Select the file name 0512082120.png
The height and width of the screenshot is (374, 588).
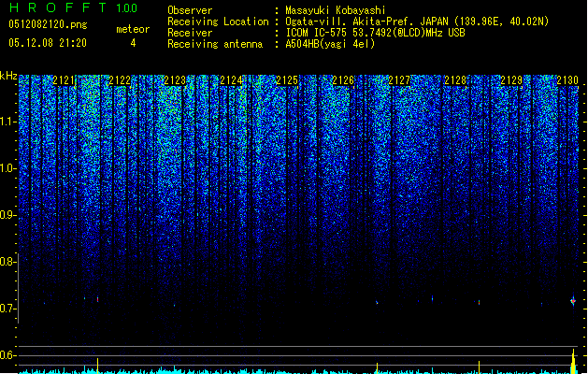48,24
